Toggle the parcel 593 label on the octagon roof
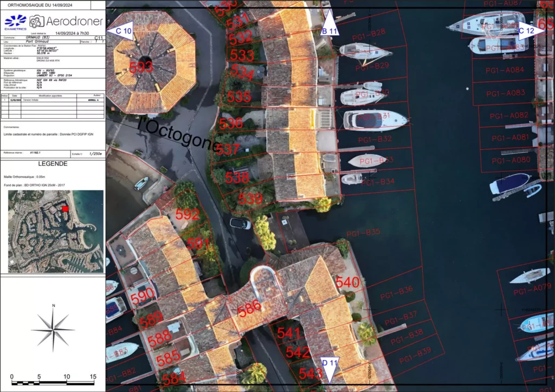555x392 pixels. (x=142, y=68)
